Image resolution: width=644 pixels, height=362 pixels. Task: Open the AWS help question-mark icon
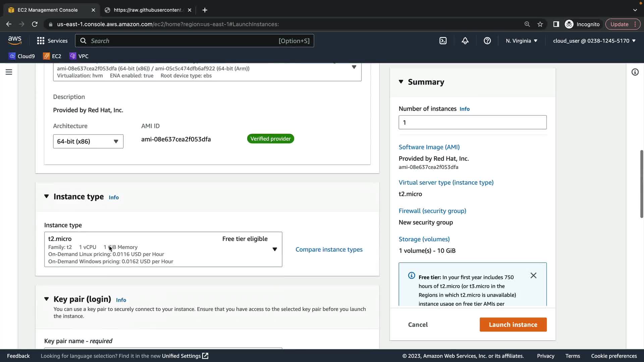pos(487,41)
